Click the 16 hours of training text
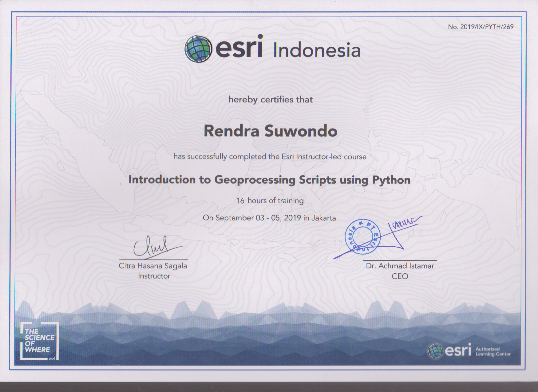The height and width of the screenshot is (392, 538). tap(270, 200)
